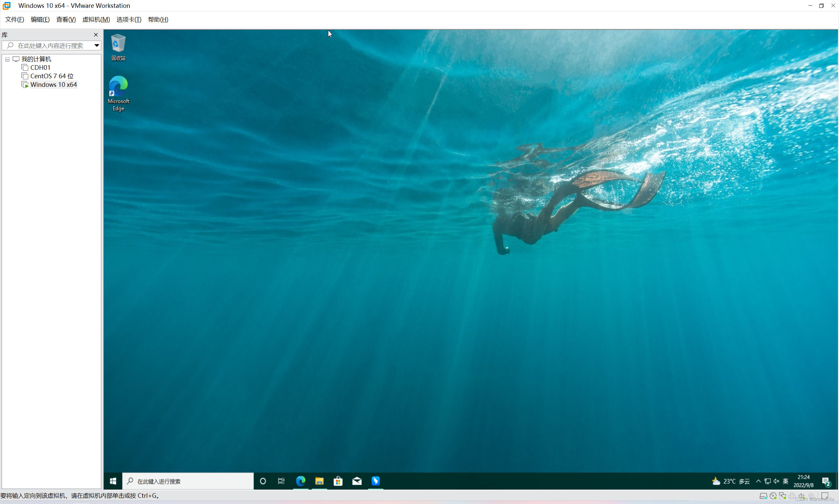Open the guest network tray icon

[767, 481]
